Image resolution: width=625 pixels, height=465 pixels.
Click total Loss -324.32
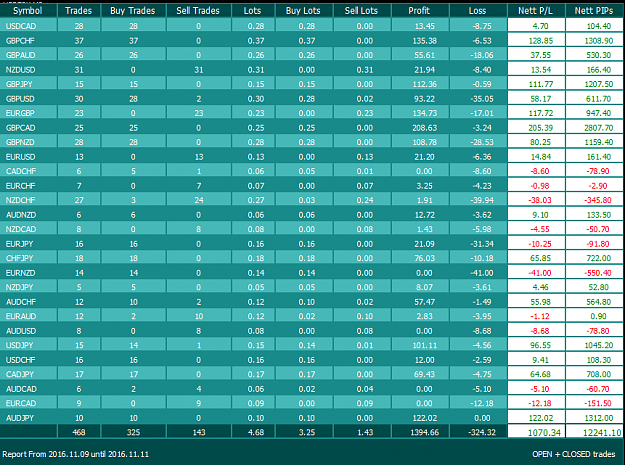(x=482, y=432)
